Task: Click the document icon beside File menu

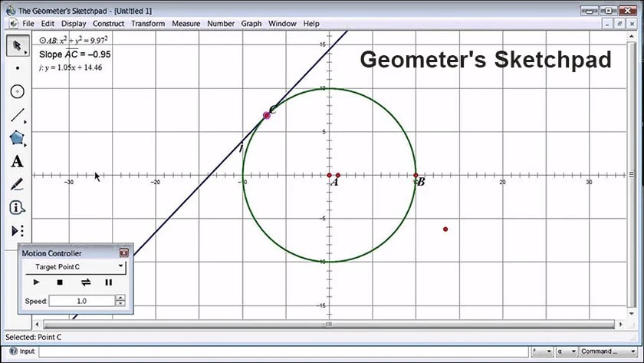Action: [x=14, y=24]
